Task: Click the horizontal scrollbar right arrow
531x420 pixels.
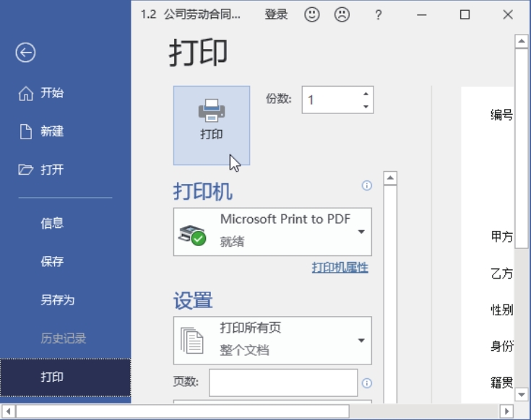Action: pyautogui.click(x=507, y=411)
